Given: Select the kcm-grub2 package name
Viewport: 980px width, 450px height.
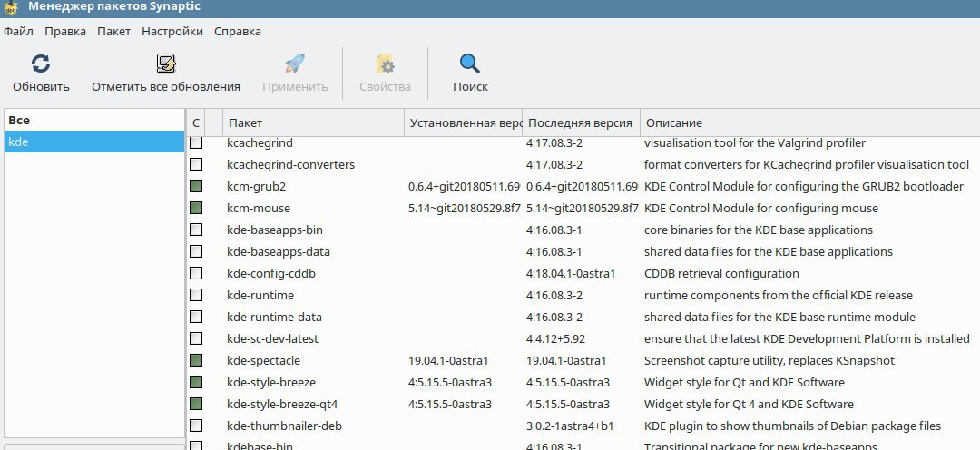Looking at the screenshot, I should (256, 187).
